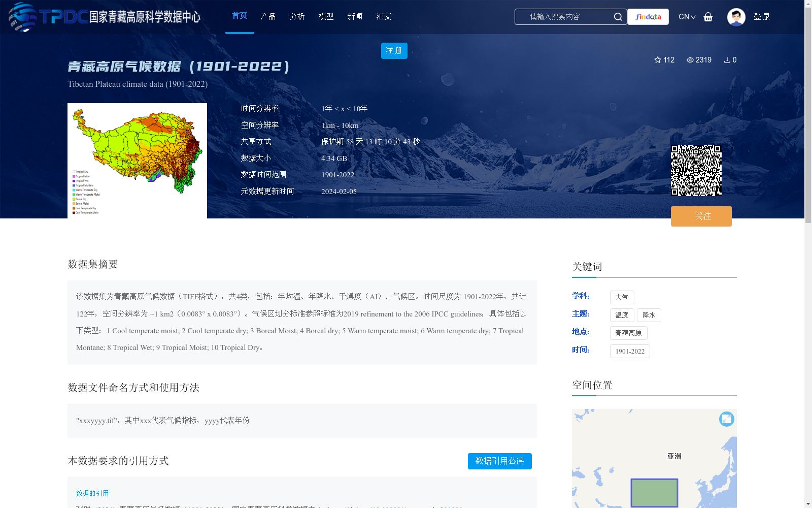Click the dataset QR code
The width and height of the screenshot is (812, 508).
coord(697,171)
